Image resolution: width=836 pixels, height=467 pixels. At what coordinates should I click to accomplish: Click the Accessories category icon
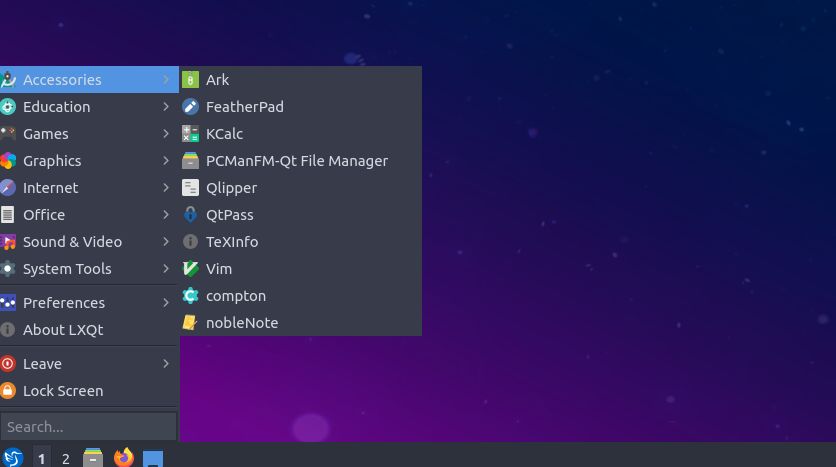click(8, 79)
